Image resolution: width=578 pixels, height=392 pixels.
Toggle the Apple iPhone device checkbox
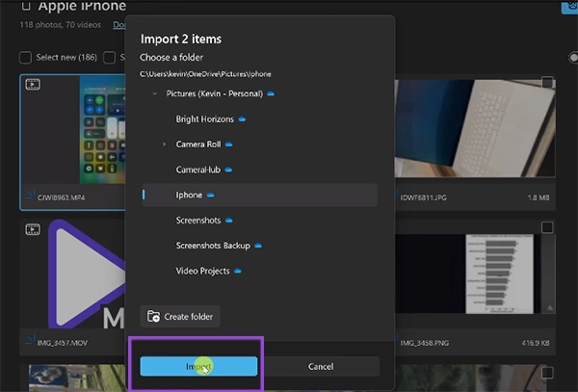click(x=26, y=6)
